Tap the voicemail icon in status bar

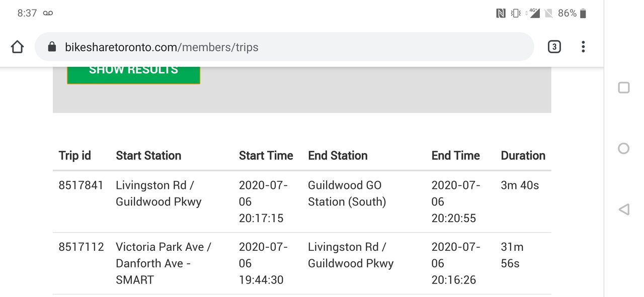(48, 14)
